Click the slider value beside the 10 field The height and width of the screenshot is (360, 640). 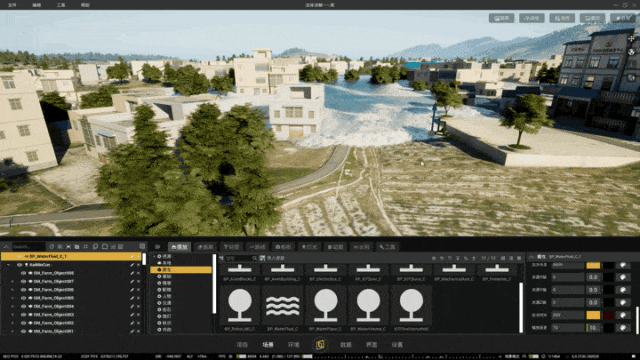593,328
